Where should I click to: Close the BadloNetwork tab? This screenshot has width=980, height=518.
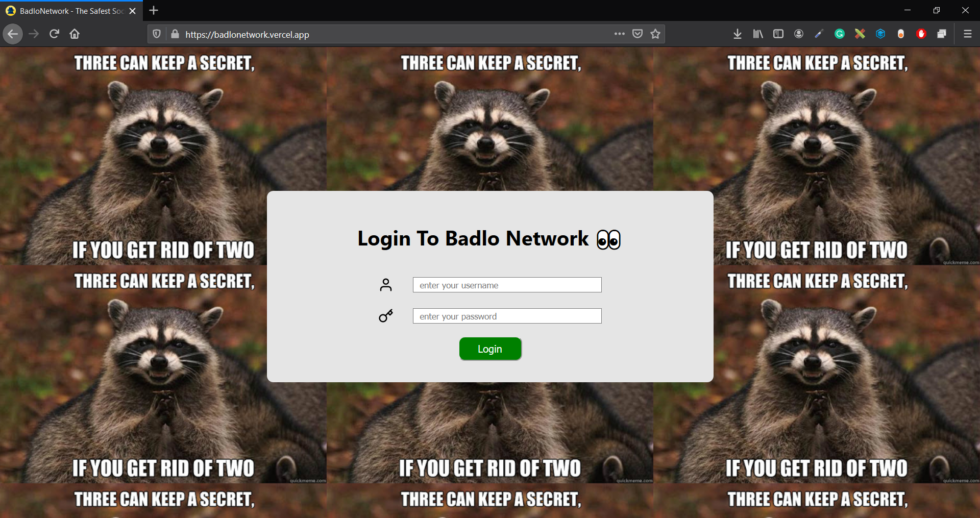[x=133, y=11]
